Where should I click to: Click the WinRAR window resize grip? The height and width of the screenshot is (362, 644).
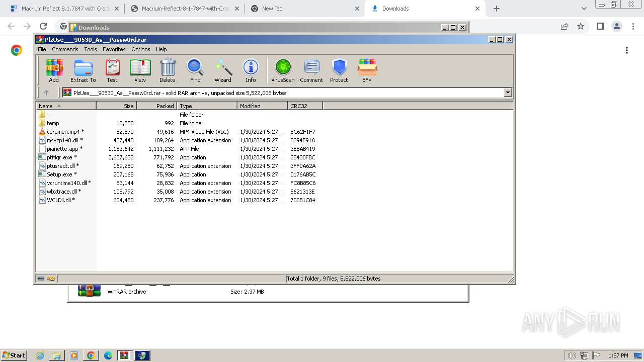tap(511, 280)
